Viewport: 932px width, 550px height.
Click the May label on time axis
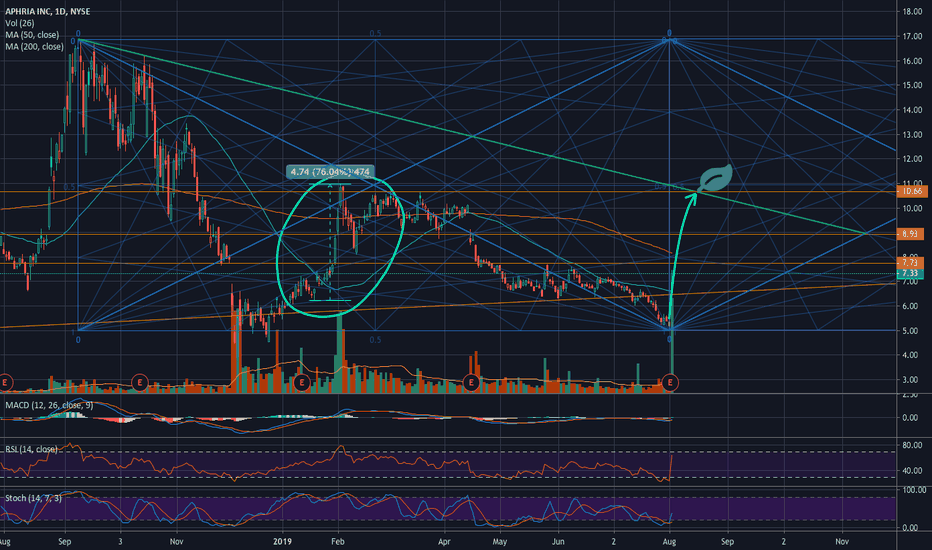(x=499, y=541)
